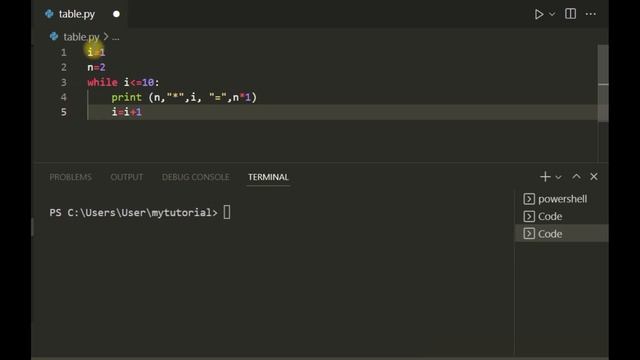Click the 'i=i+1' statement on line 5
Screen dimensions: 640x360
pos(127,112)
